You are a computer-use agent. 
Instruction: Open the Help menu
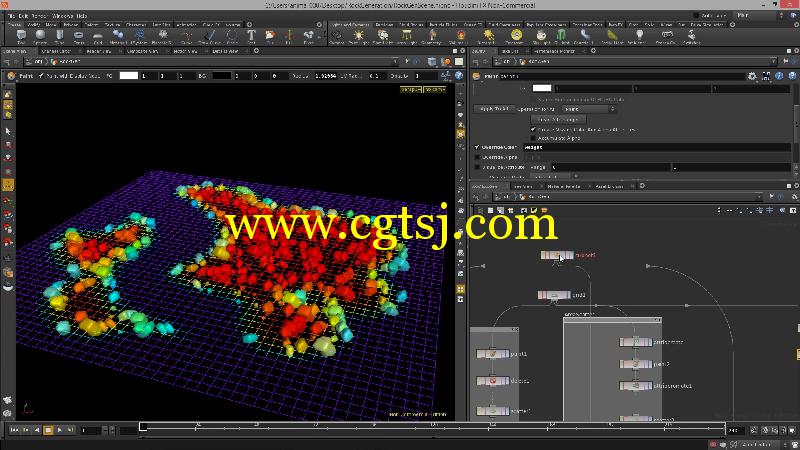[82, 16]
